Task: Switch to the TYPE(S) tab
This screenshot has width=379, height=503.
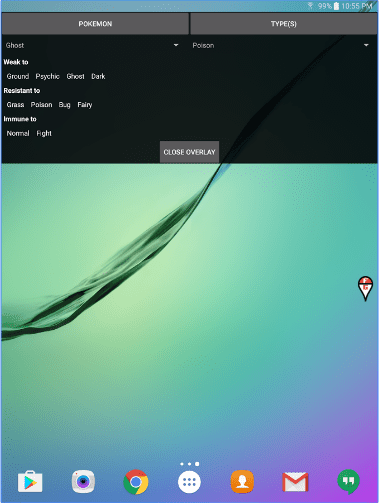Action: (284, 24)
